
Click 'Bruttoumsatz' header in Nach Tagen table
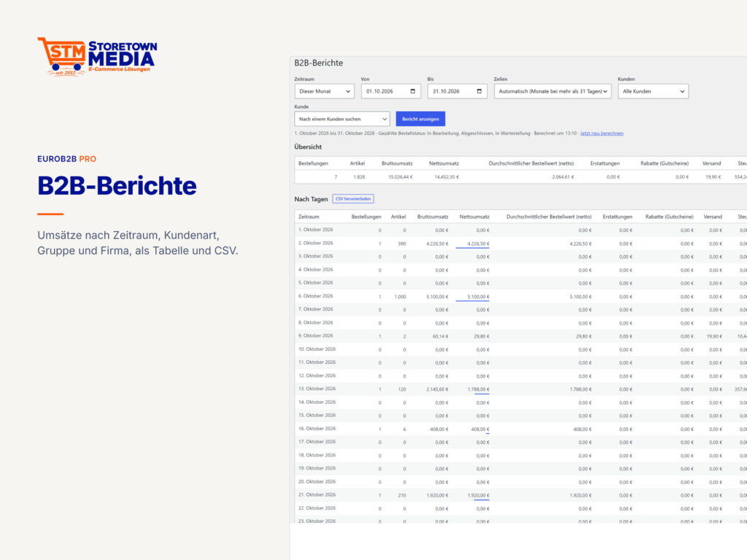click(x=433, y=217)
